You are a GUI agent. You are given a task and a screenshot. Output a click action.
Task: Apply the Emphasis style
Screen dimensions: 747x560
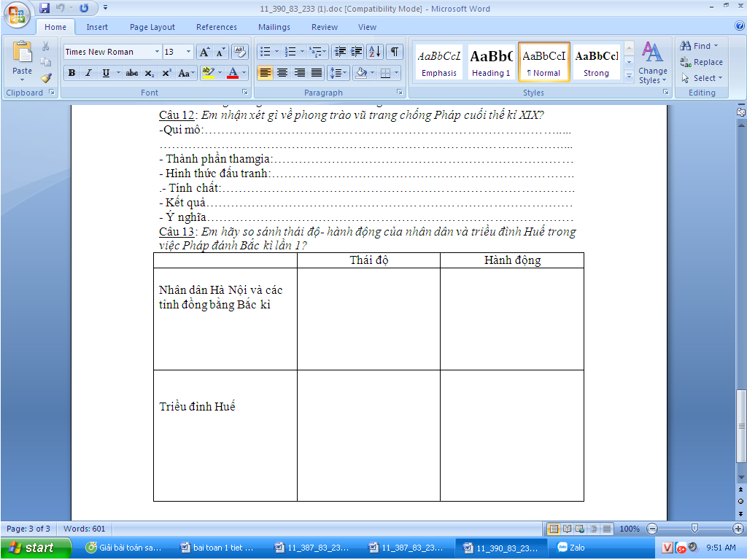pos(438,63)
